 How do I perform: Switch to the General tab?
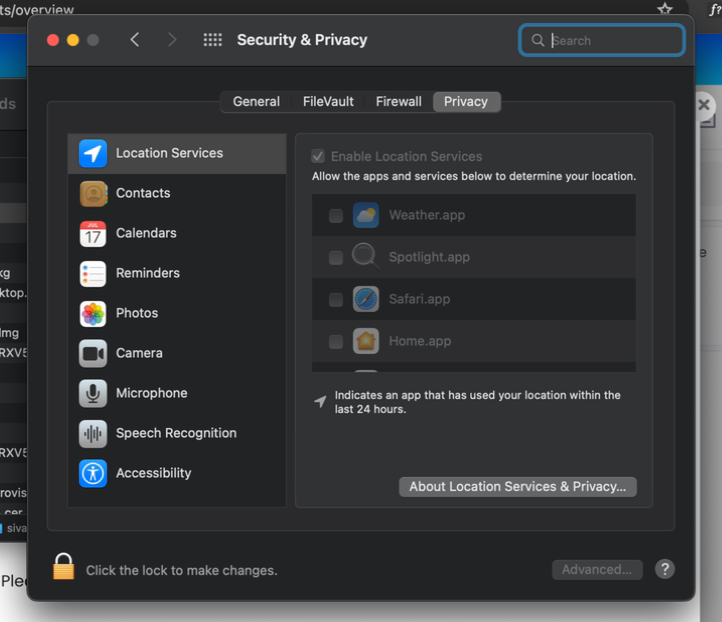(x=256, y=102)
